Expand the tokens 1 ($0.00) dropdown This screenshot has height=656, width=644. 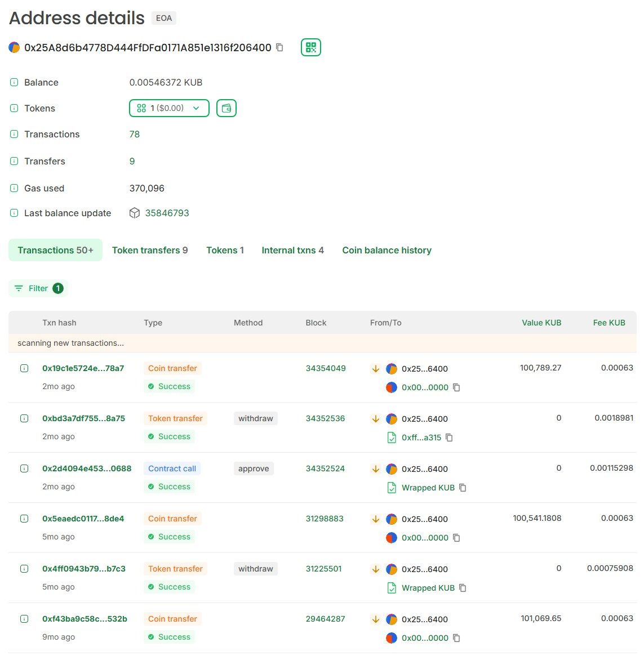[169, 108]
